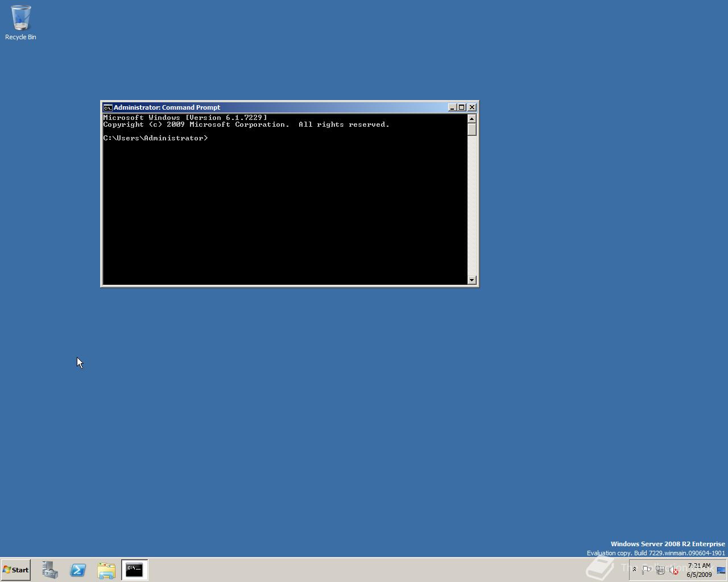Click the Microsoft Windows version text line
This screenshot has height=582, width=728.
coord(185,118)
